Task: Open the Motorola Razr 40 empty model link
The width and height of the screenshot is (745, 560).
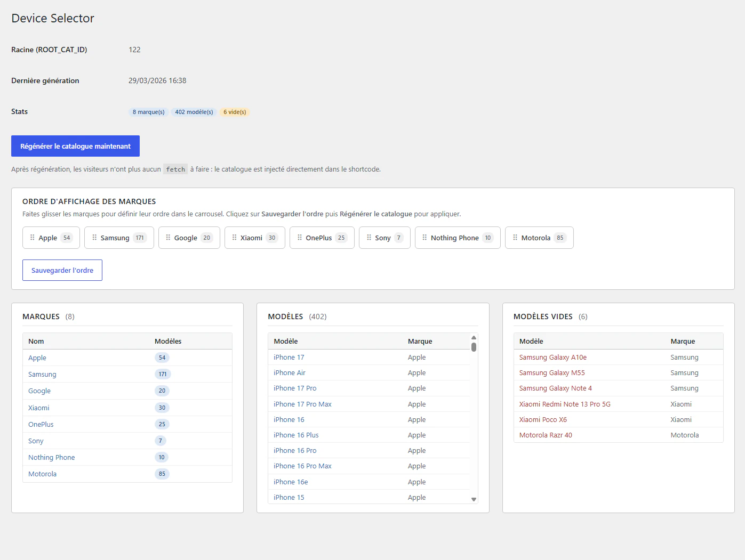Action: (546, 435)
